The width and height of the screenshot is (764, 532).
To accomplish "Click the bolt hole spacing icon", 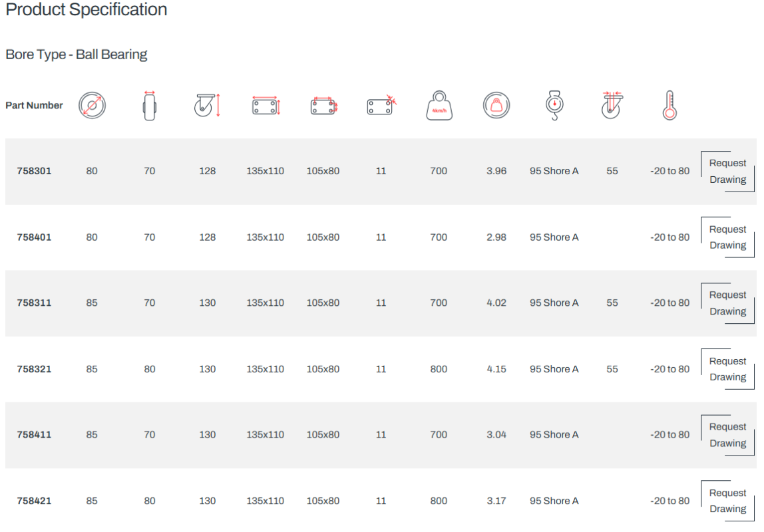I will (x=324, y=106).
